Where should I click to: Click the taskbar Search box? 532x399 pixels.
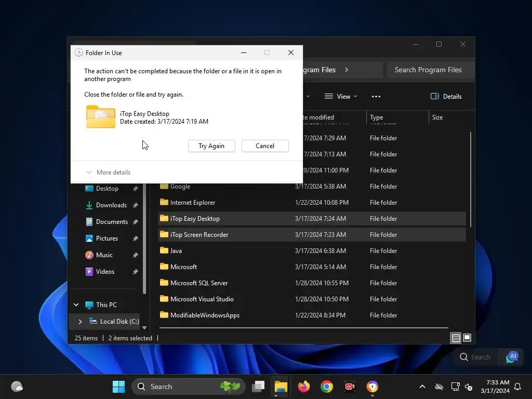[188, 387]
